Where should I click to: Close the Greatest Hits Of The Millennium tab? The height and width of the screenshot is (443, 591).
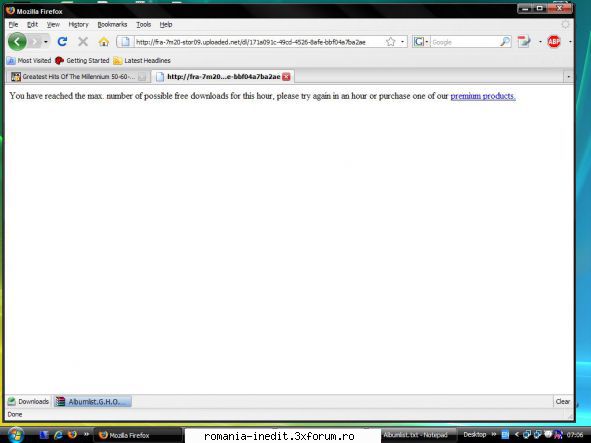142,77
